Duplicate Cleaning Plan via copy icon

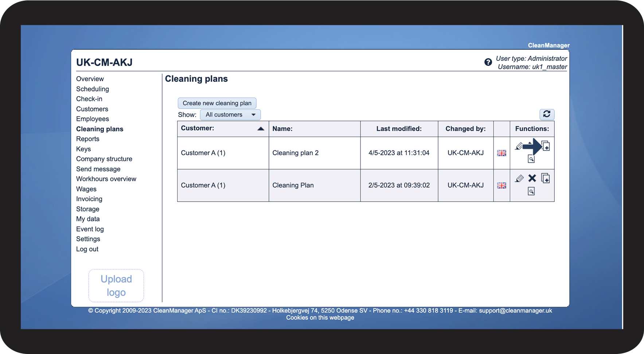[x=546, y=178]
